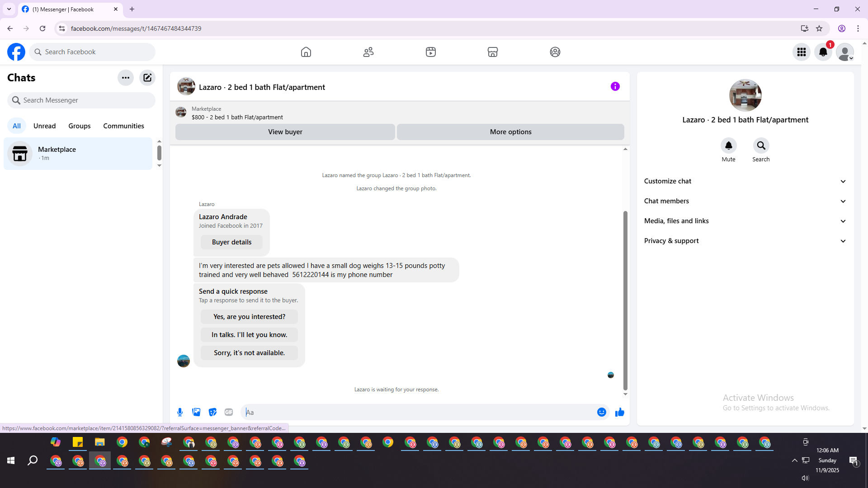Click the voice clip microphone icon

point(180,412)
